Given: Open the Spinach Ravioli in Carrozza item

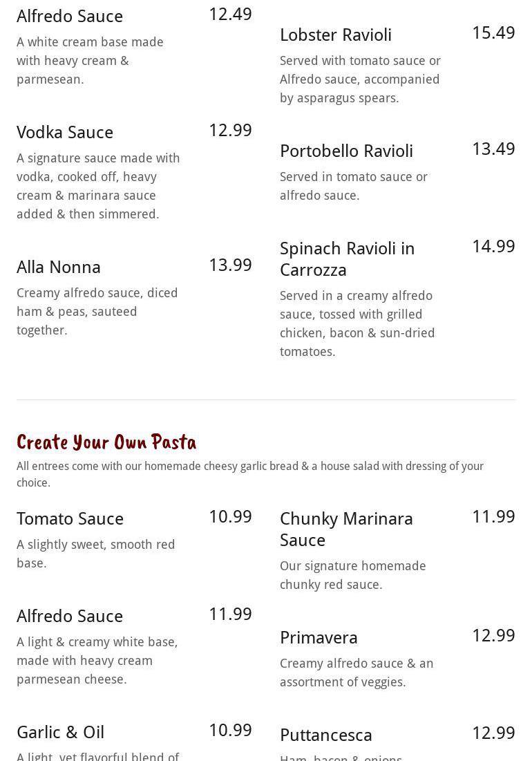Looking at the screenshot, I should click(347, 259).
